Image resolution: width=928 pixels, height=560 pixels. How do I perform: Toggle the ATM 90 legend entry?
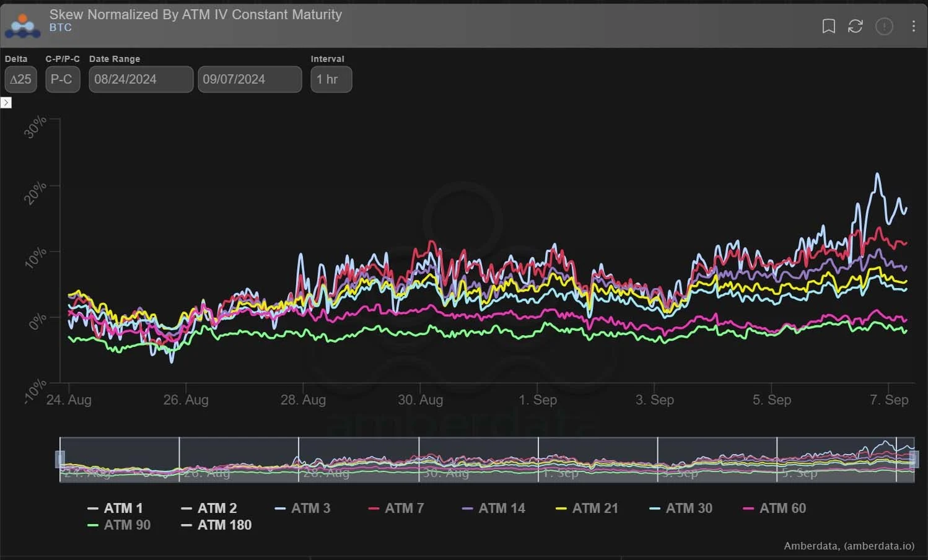pos(119,525)
